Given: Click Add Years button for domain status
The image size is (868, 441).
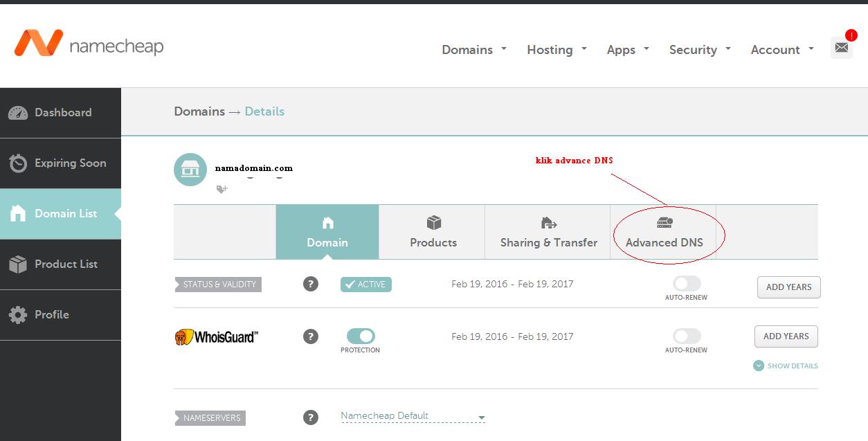Looking at the screenshot, I should tap(788, 287).
